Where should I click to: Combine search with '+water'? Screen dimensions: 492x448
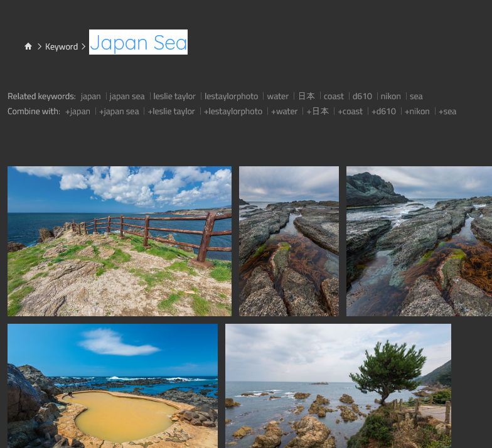284,112
